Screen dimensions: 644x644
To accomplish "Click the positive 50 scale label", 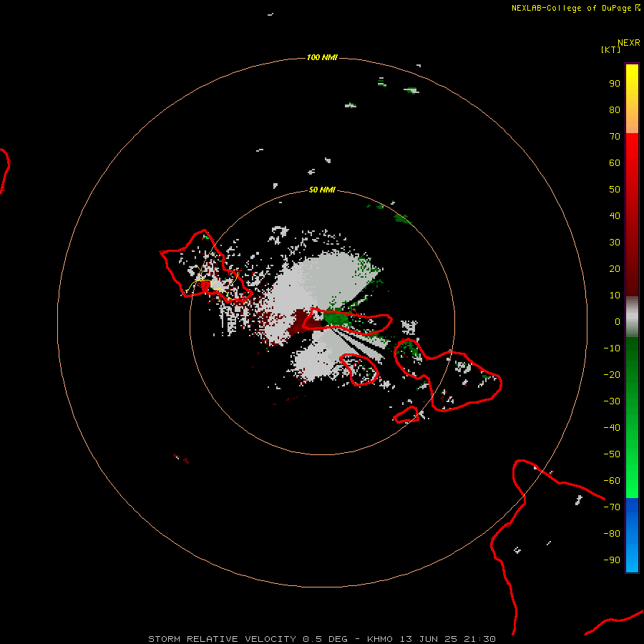I will pos(615,190).
